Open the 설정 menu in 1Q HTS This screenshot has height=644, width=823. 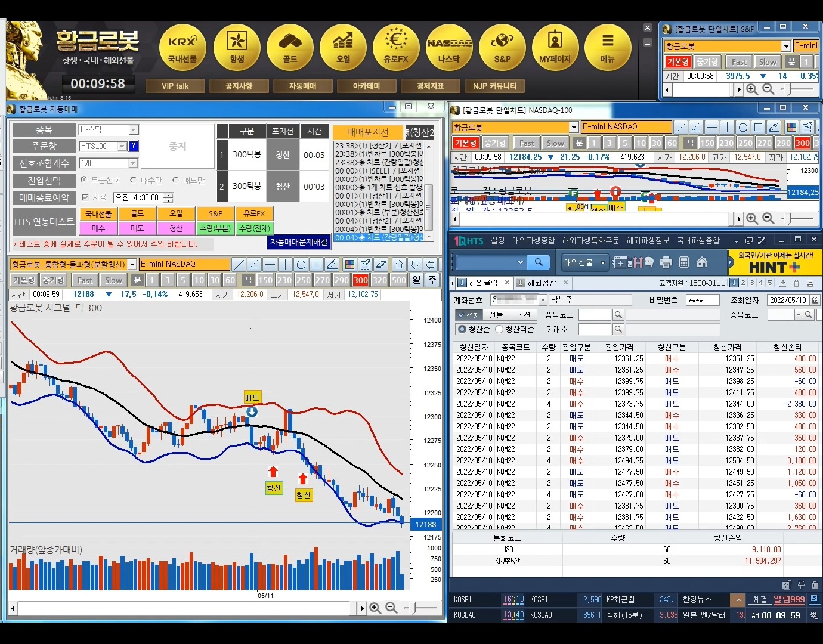tap(497, 240)
